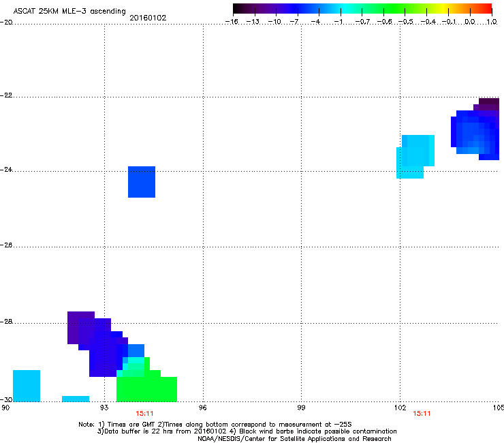
Task: Select the color scale label -0.6
Action: point(384,22)
